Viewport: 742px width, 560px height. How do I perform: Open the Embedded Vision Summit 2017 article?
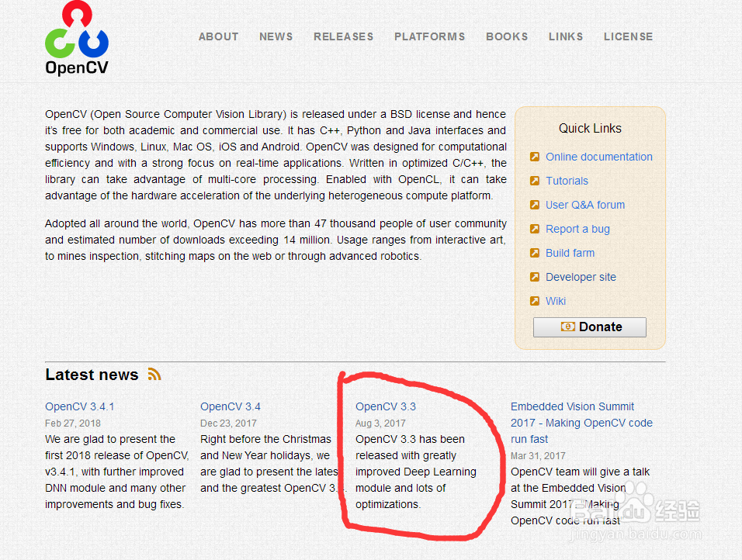[581, 423]
